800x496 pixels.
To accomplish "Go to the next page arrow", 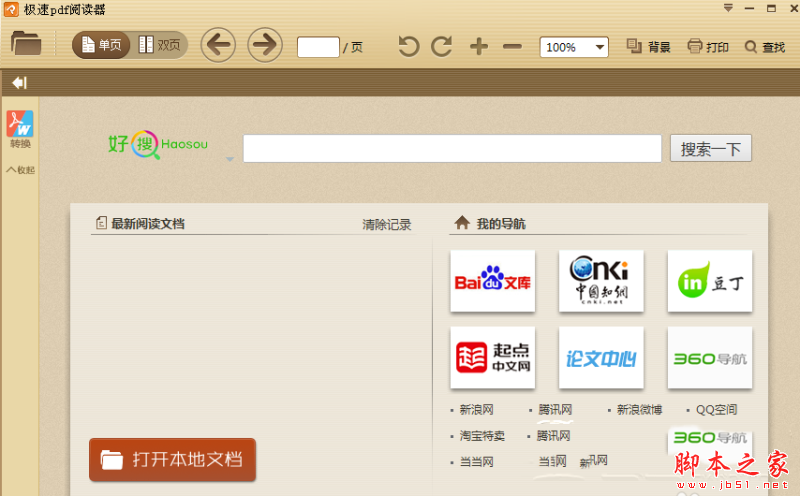I will pos(265,45).
